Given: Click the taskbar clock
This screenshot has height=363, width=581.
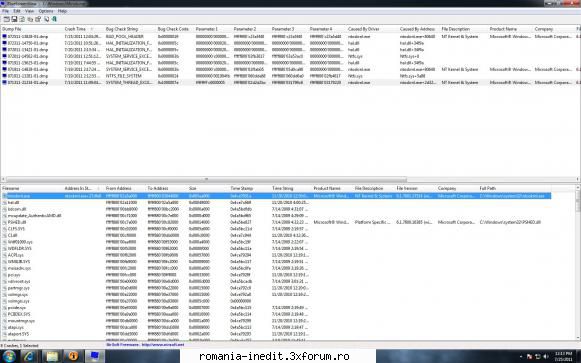Looking at the screenshot, I should point(565,357).
